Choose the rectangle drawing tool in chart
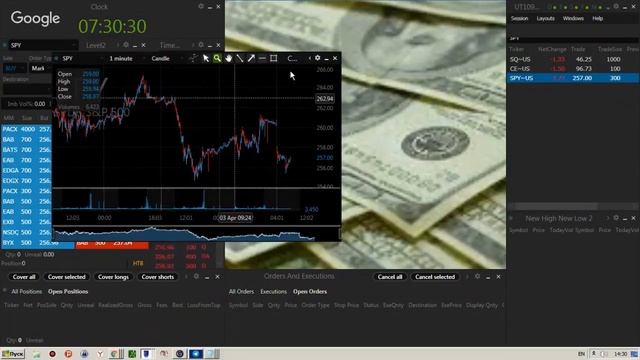This screenshot has height=360, width=640. (273, 58)
